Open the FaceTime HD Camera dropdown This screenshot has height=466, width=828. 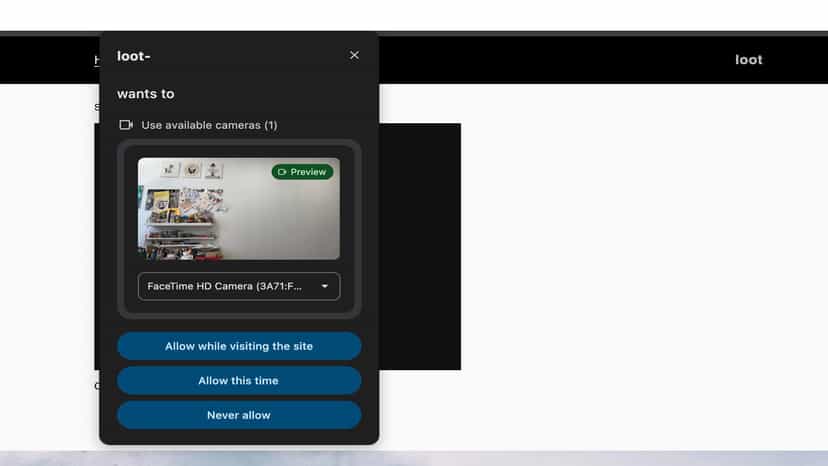coord(239,286)
